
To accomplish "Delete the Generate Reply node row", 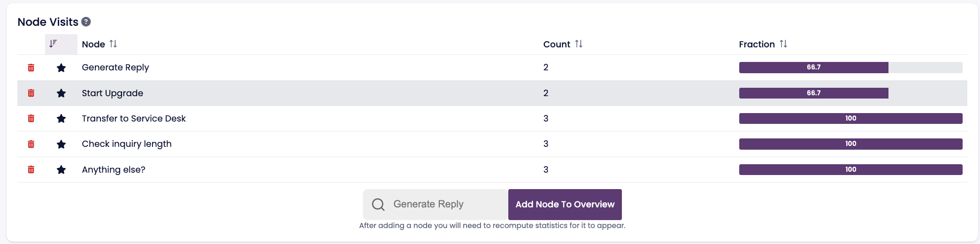I will (31, 68).
